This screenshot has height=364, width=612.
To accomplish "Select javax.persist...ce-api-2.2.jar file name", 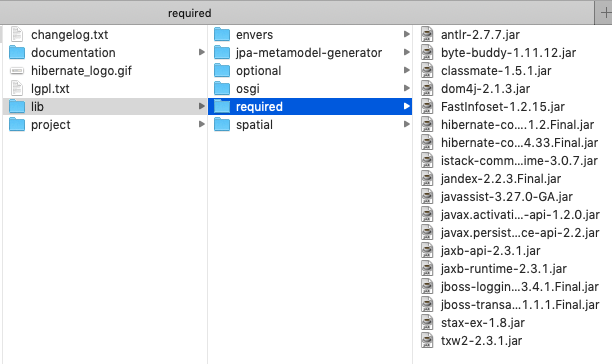I will click(520, 233).
